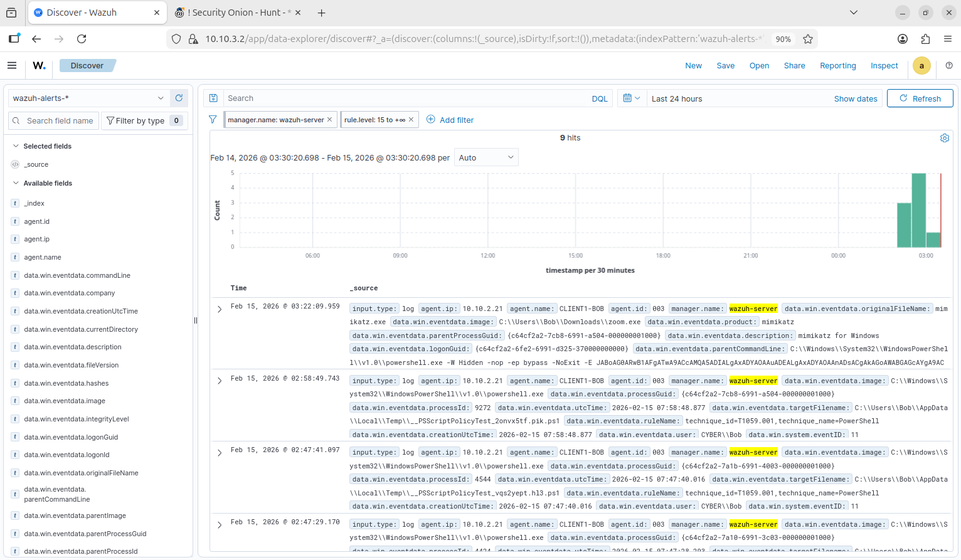
Task: Click the filter funnel options icon
Action: tap(213, 120)
